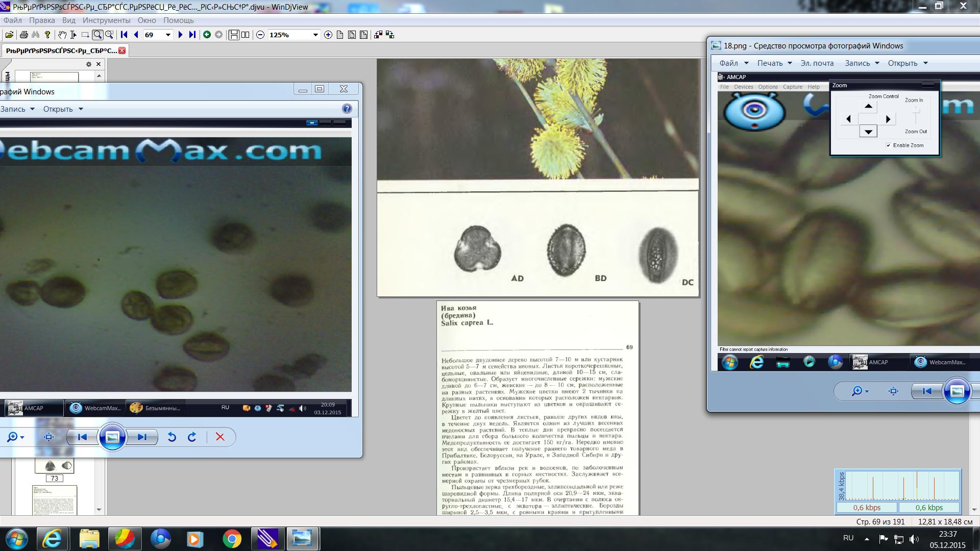Click the zoom out minus icon

(x=260, y=35)
